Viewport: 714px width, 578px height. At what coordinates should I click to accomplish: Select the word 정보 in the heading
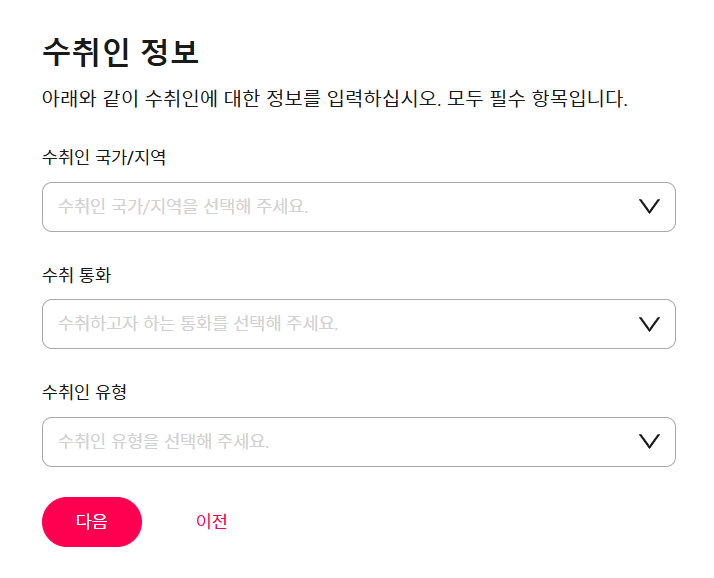(169, 52)
